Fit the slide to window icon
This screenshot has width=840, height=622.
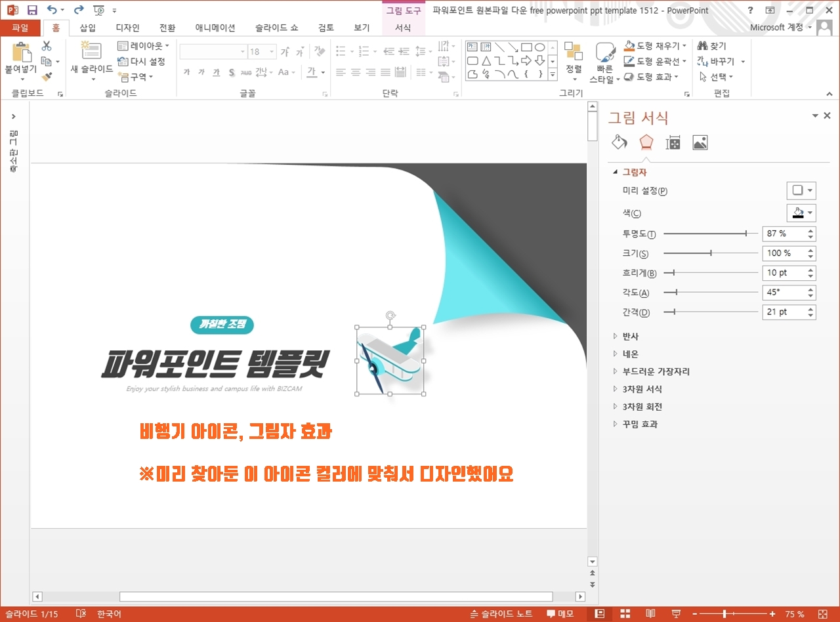click(824, 613)
